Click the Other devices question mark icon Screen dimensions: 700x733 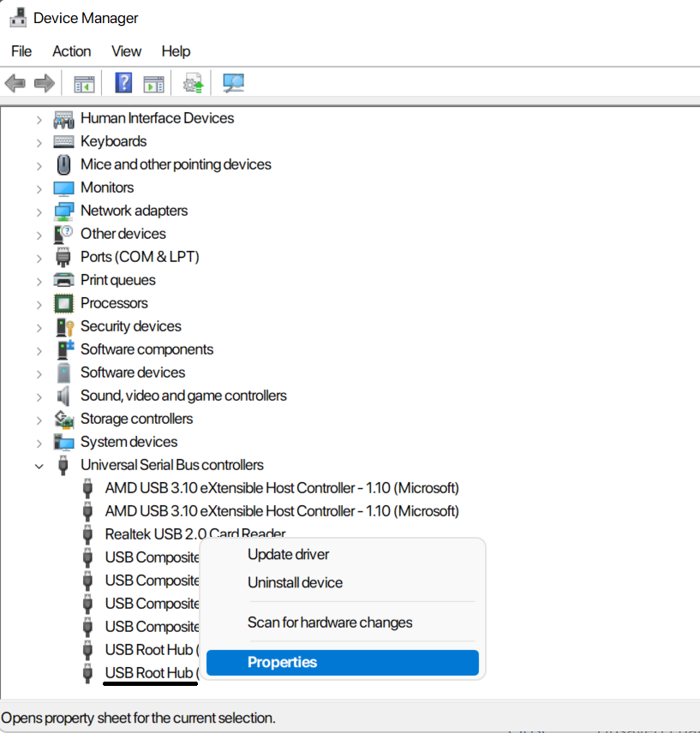[63, 235]
